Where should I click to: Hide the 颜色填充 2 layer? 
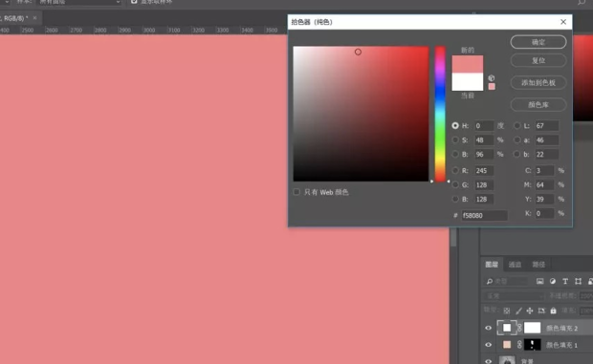pyautogui.click(x=488, y=328)
